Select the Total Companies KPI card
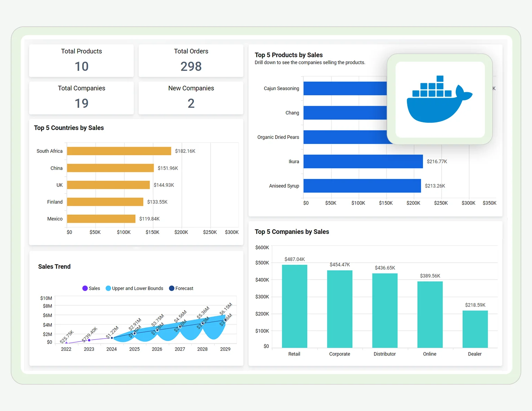Viewport: 532px width, 411px height. click(81, 97)
